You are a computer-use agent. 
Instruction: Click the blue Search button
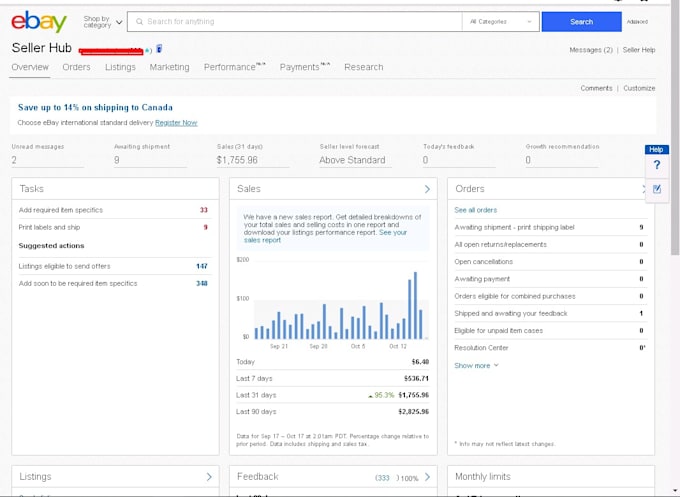582,22
